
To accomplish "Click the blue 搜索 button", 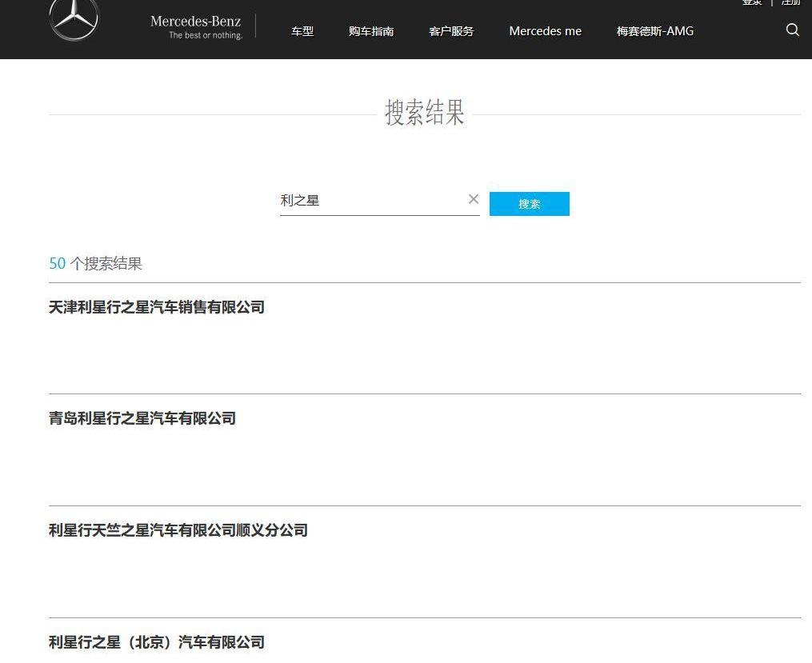I will (x=530, y=204).
